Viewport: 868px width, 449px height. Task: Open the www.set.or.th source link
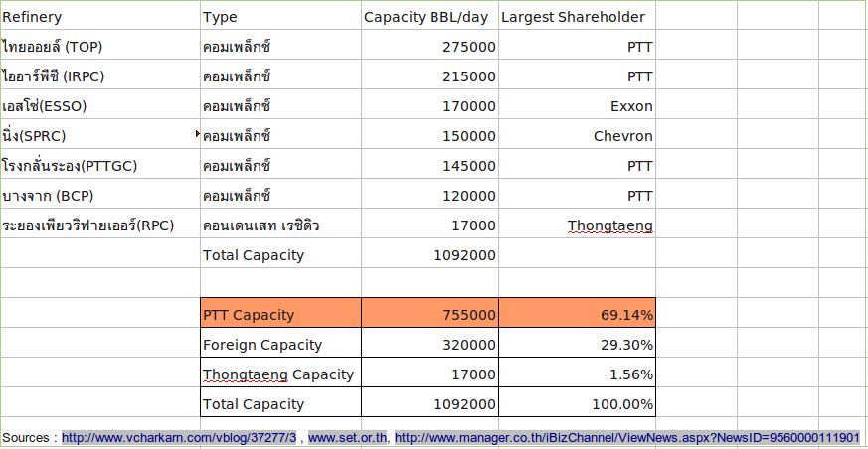[348, 438]
